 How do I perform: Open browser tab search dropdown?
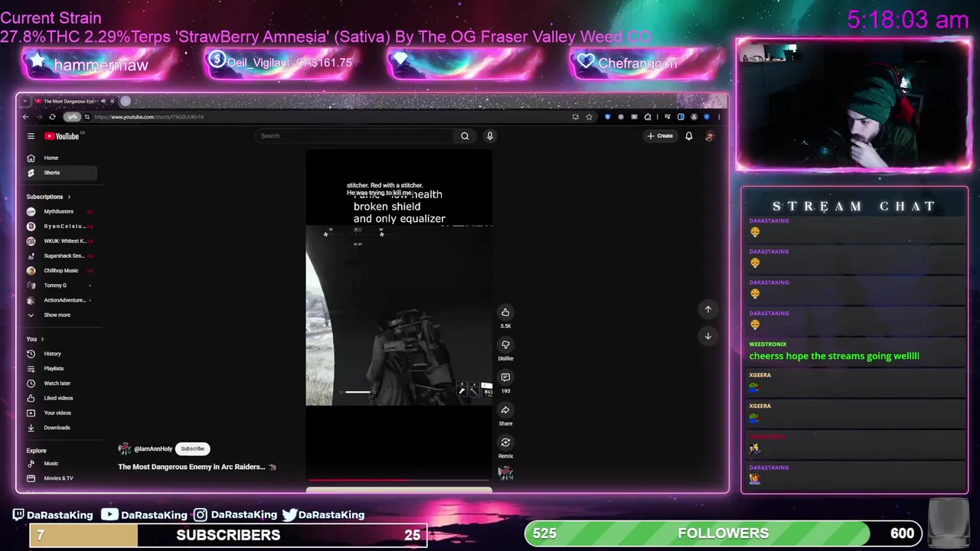(25, 101)
